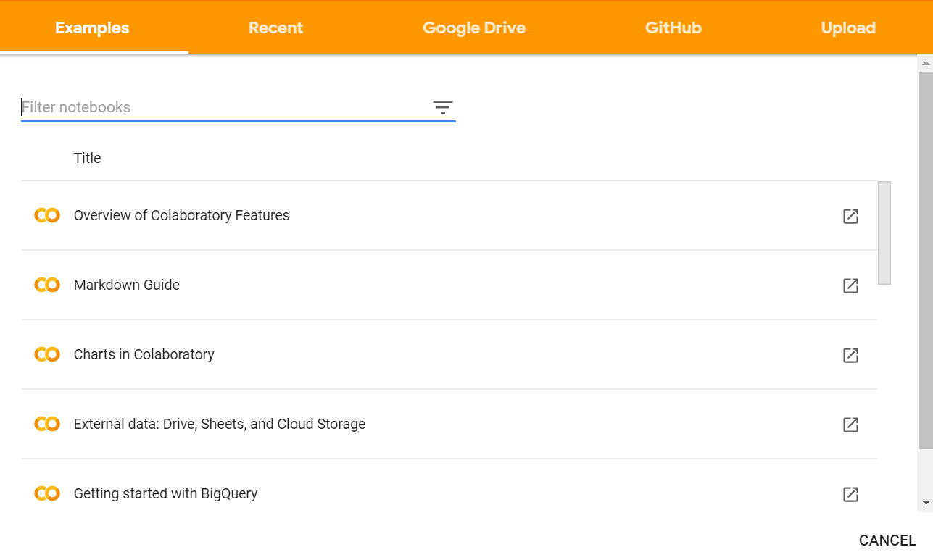Switch to the Recent tab
Image resolution: width=933 pixels, height=560 pixels.
(x=275, y=28)
